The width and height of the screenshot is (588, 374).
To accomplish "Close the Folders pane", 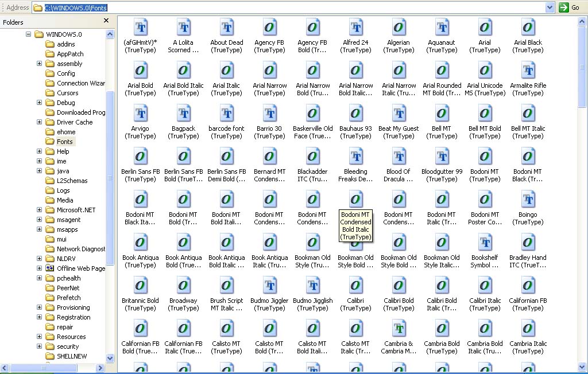I will (x=106, y=21).
